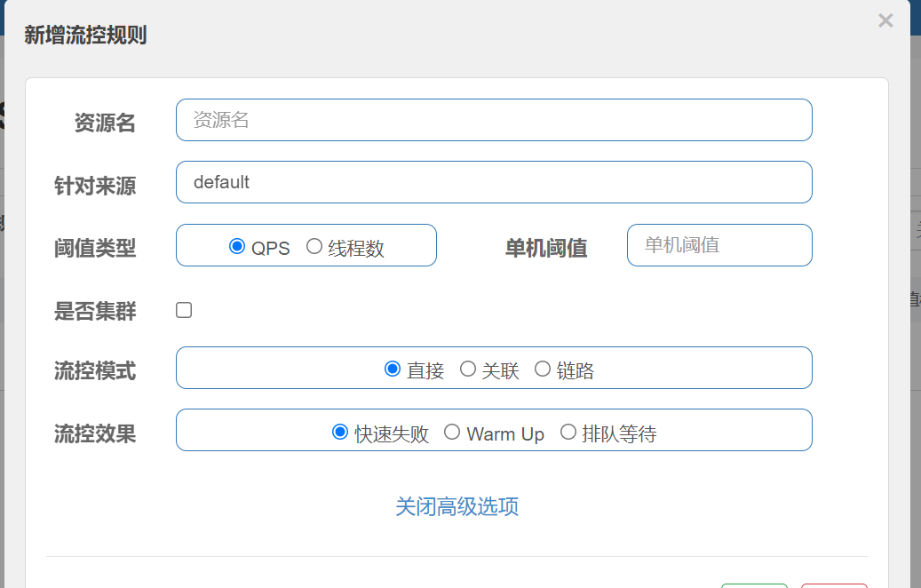Choose 关联 flow control mode
Viewport: 921px width, 588px height.
click(468, 369)
